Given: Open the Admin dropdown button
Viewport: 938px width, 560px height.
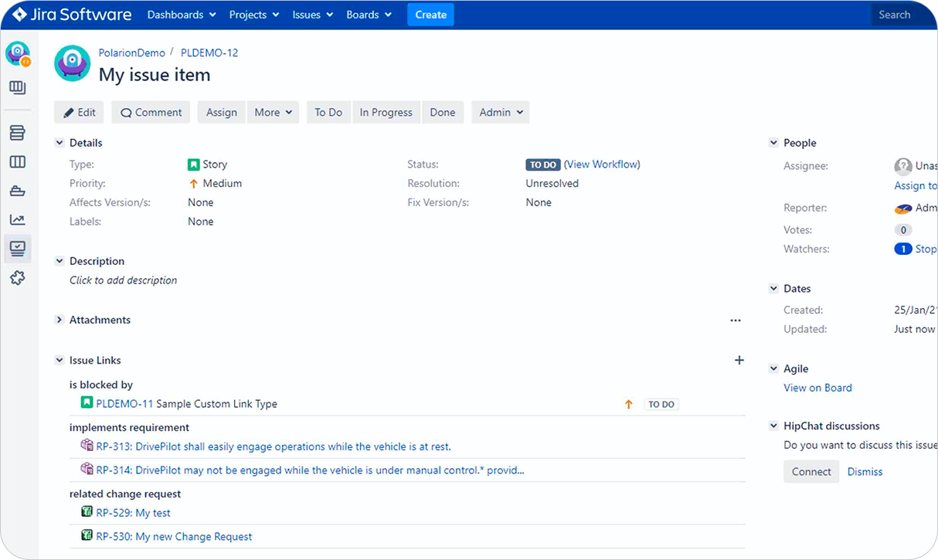Looking at the screenshot, I should tap(501, 112).
